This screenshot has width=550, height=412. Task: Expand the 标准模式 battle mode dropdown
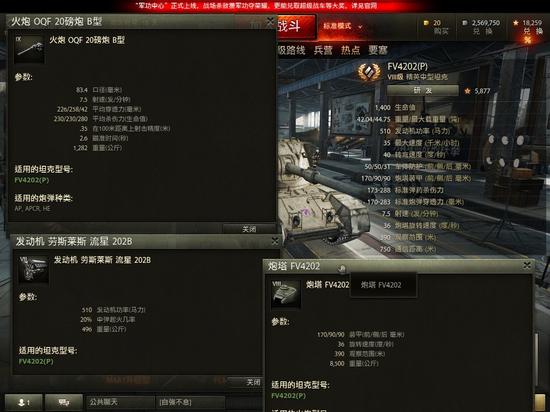(343, 26)
